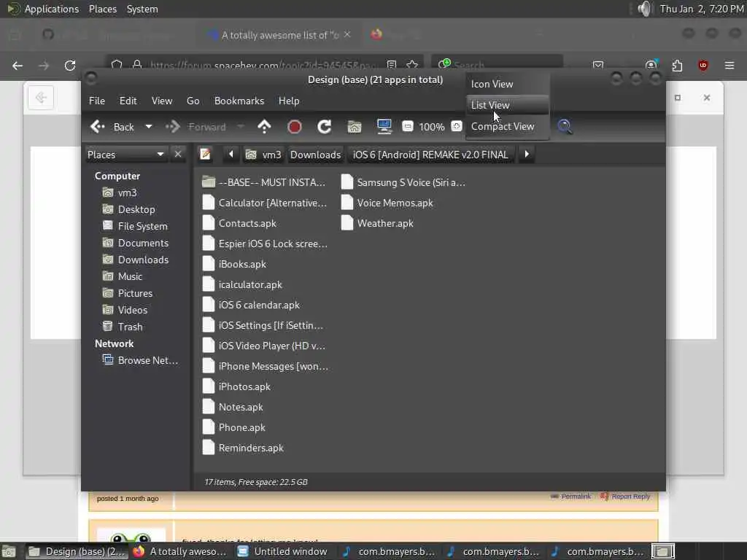
Task: Reload the current folder view
Action: click(x=325, y=127)
